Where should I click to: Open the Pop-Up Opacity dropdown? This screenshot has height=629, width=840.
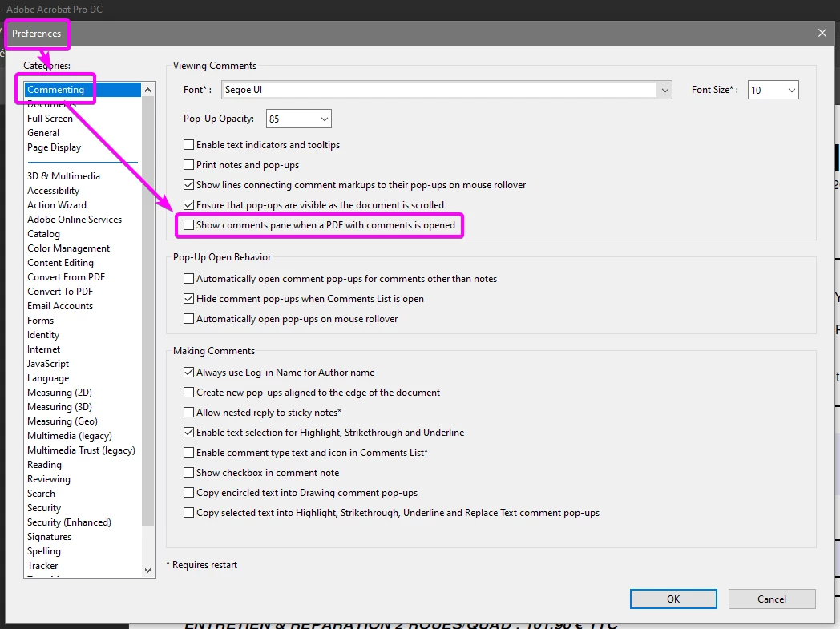pyautogui.click(x=298, y=119)
